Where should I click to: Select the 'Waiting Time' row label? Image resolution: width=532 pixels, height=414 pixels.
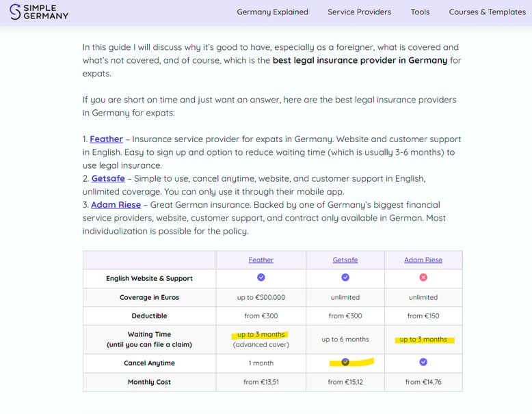click(149, 334)
